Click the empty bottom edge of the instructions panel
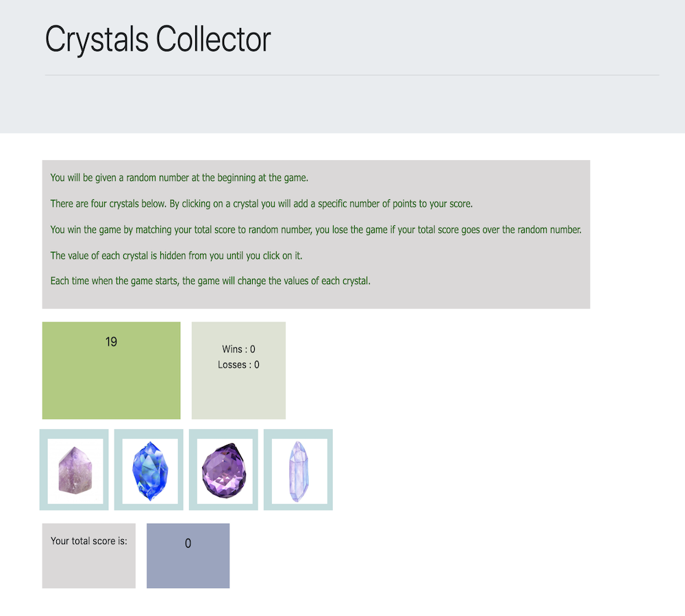This screenshot has width=685, height=616. [x=316, y=301]
